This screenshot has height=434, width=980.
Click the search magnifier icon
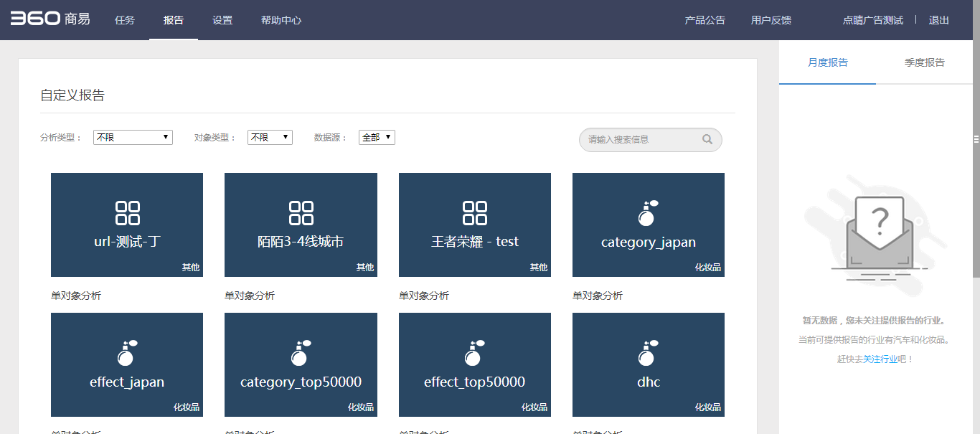tap(707, 139)
